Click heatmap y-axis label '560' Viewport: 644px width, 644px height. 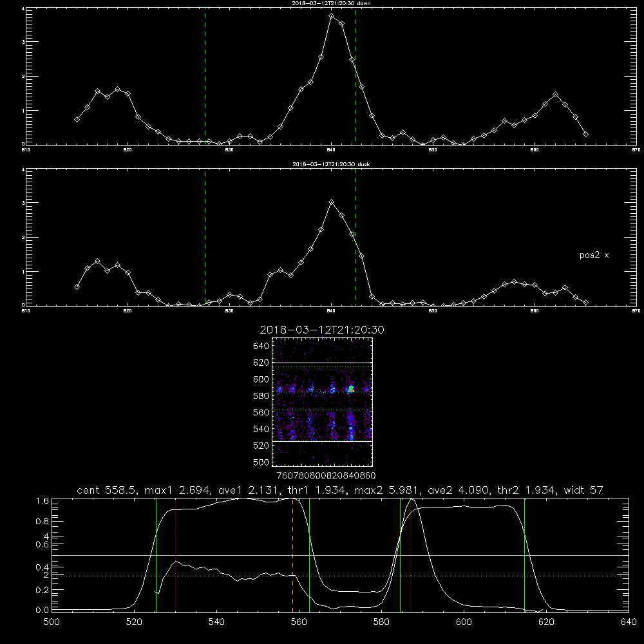pos(261,412)
